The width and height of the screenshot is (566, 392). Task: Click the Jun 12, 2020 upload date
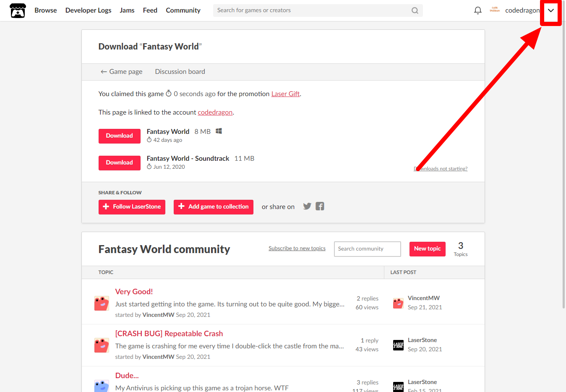[169, 167]
